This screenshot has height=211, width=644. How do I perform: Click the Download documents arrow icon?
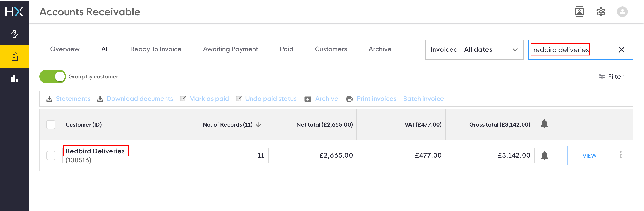[100, 99]
